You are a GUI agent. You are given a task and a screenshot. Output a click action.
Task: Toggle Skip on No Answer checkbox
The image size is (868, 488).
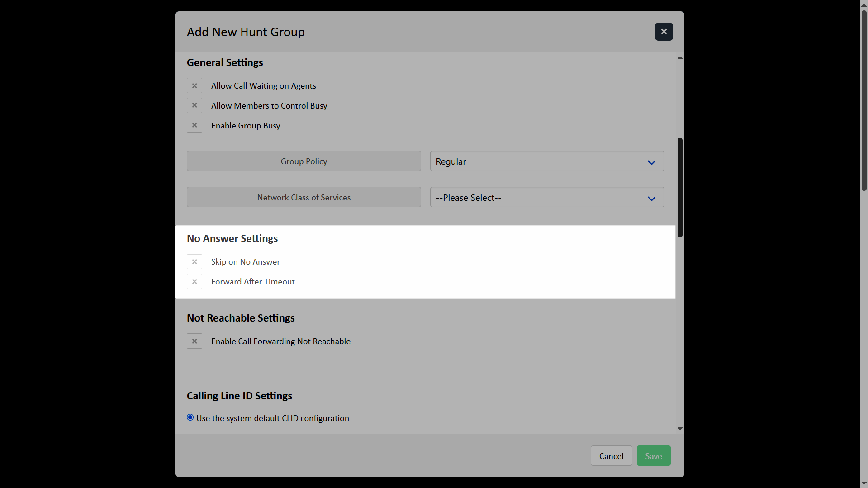tap(194, 261)
